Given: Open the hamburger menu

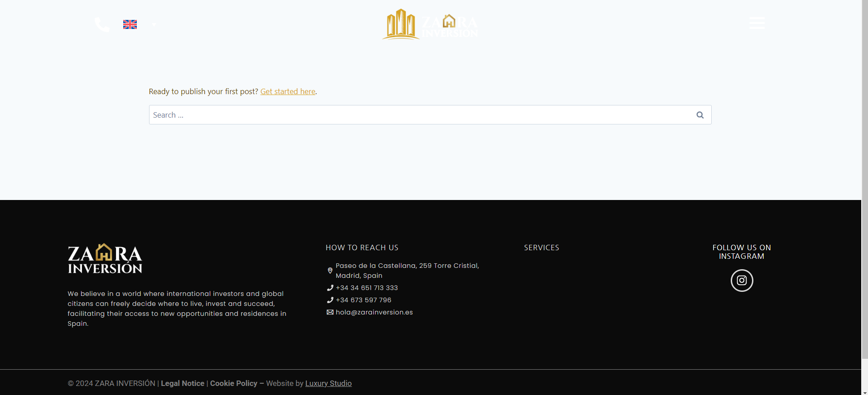Looking at the screenshot, I should (757, 23).
